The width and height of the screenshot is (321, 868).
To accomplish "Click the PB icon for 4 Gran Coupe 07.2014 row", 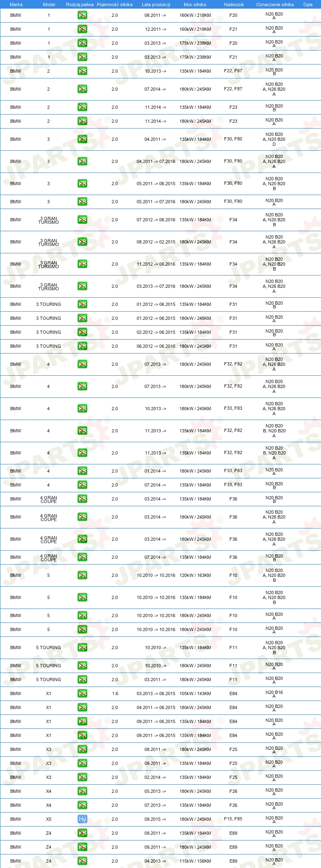I will tap(82, 557).
